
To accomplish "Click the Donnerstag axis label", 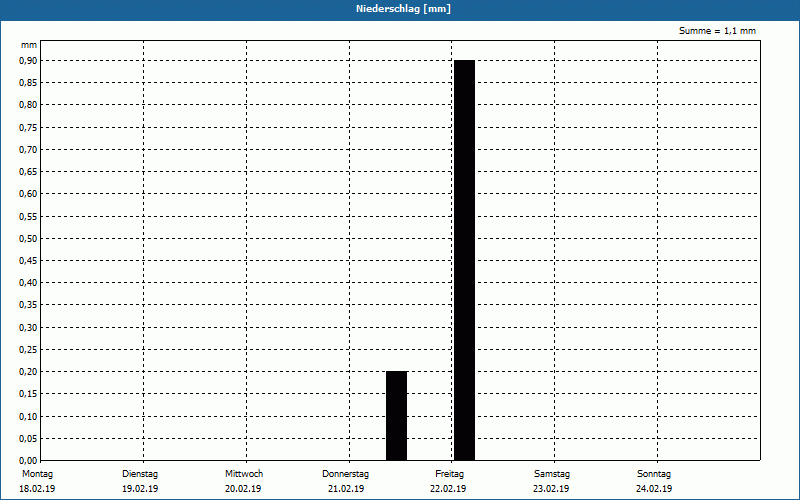I will [x=345, y=474].
